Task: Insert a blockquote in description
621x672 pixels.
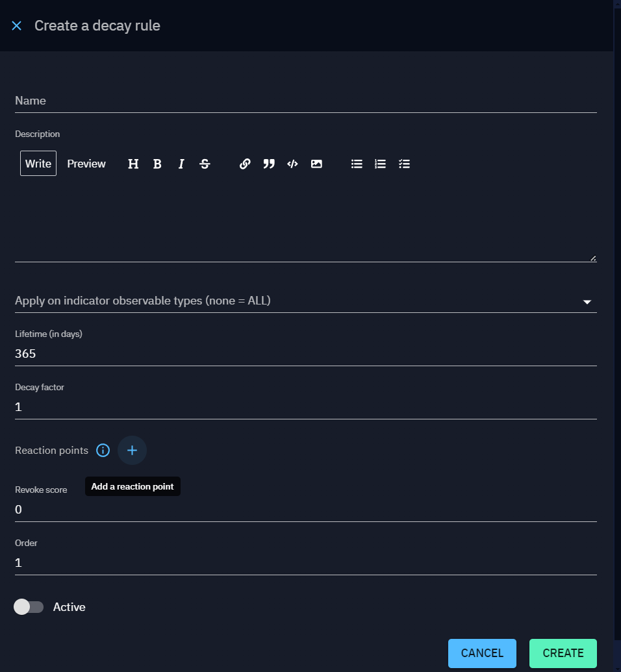Action: [x=269, y=164]
